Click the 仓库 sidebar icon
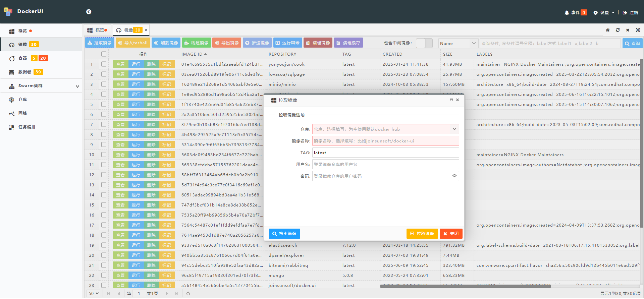644x299 pixels. (12, 100)
